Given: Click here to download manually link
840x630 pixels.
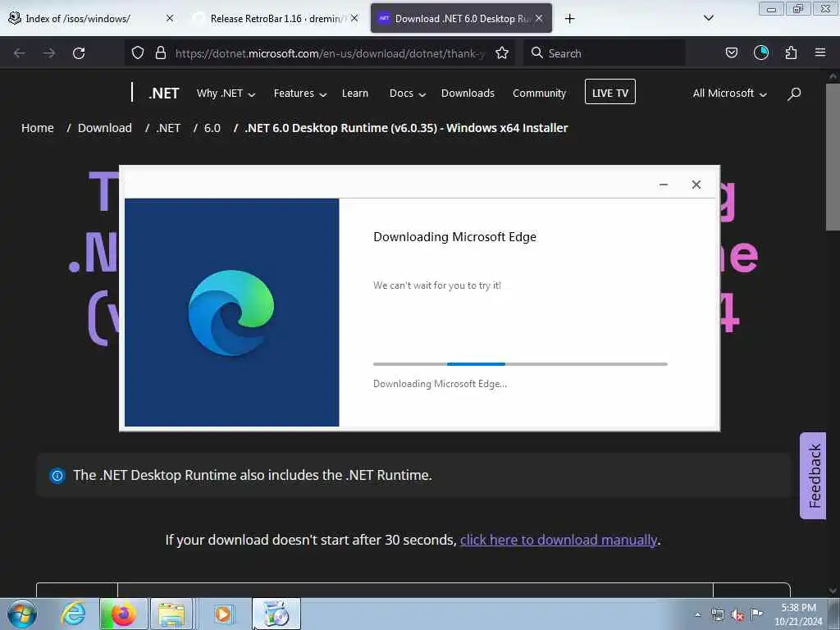Looking at the screenshot, I should 558,540.
